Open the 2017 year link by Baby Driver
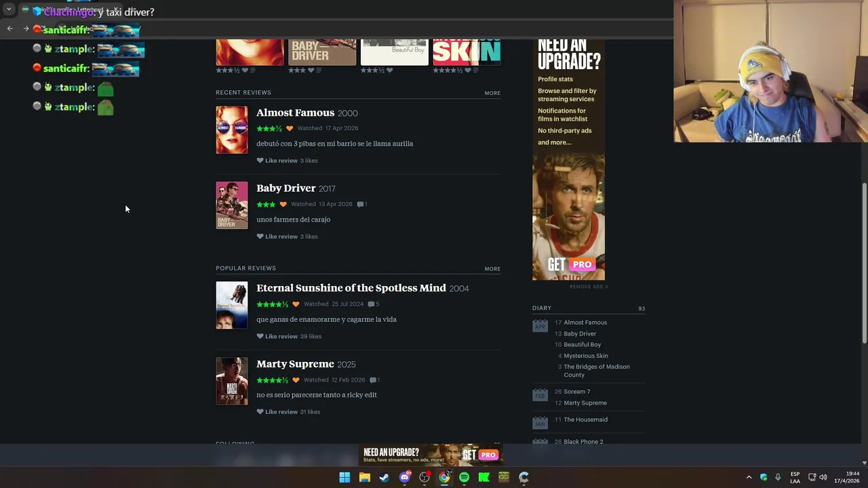This screenshot has height=488, width=868. (x=327, y=188)
